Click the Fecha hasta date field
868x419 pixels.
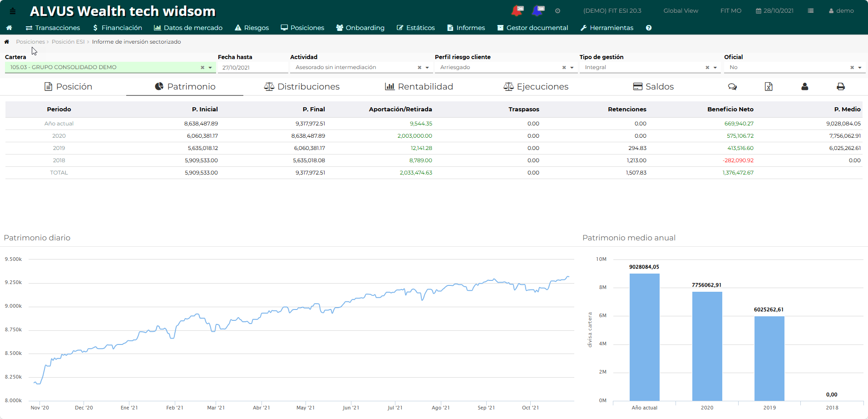point(252,68)
